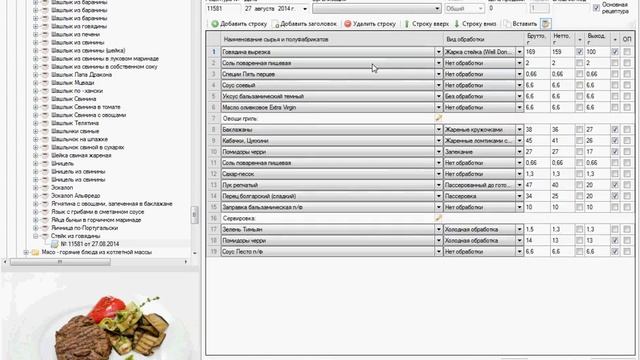Open the ingredient dropdown for 'Говядина вырезка'

pos(438,52)
